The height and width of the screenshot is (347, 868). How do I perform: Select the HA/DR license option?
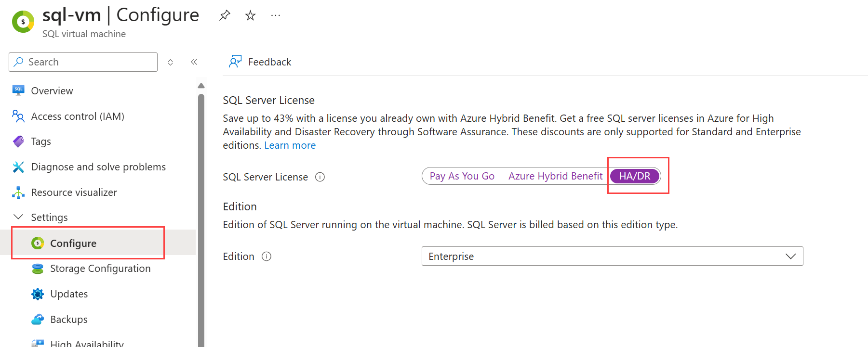click(x=635, y=176)
